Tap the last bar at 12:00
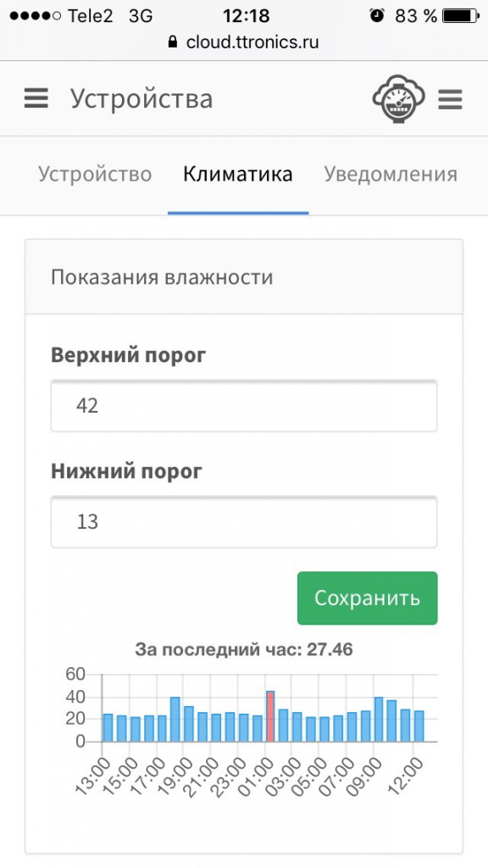Image resolution: width=488 pixels, height=868 pixels. coord(419,726)
